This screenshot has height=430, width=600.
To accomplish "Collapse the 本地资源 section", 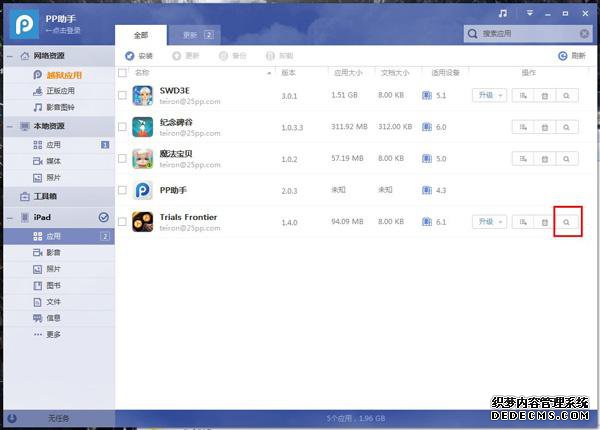I will tap(10, 126).
